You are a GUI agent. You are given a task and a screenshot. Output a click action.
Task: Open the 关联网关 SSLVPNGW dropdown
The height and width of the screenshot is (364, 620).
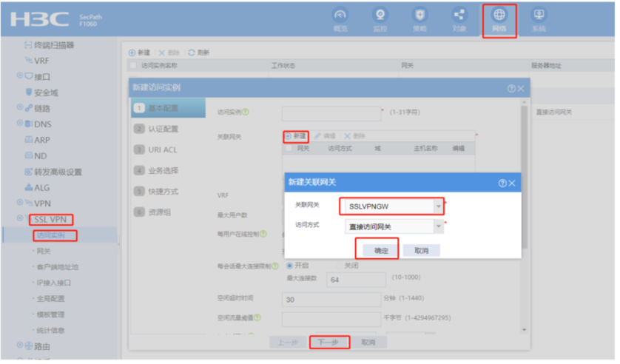click(439, 206)
